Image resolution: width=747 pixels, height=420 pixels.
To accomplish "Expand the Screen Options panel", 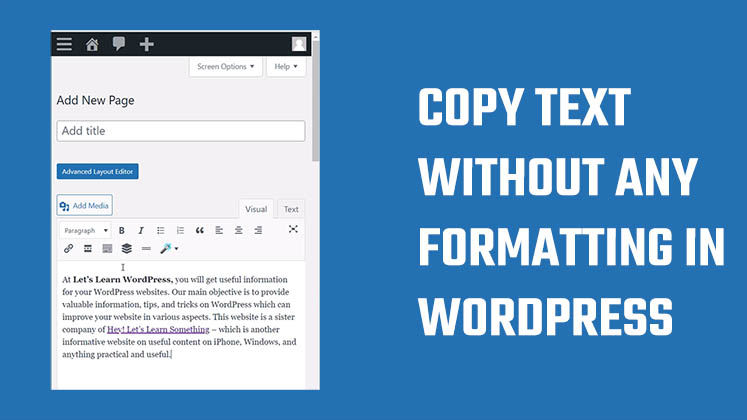I will click(x=226, y=67).
